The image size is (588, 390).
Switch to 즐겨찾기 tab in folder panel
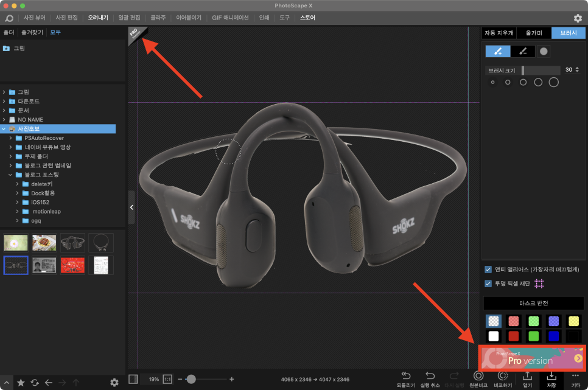click(32, 32)
